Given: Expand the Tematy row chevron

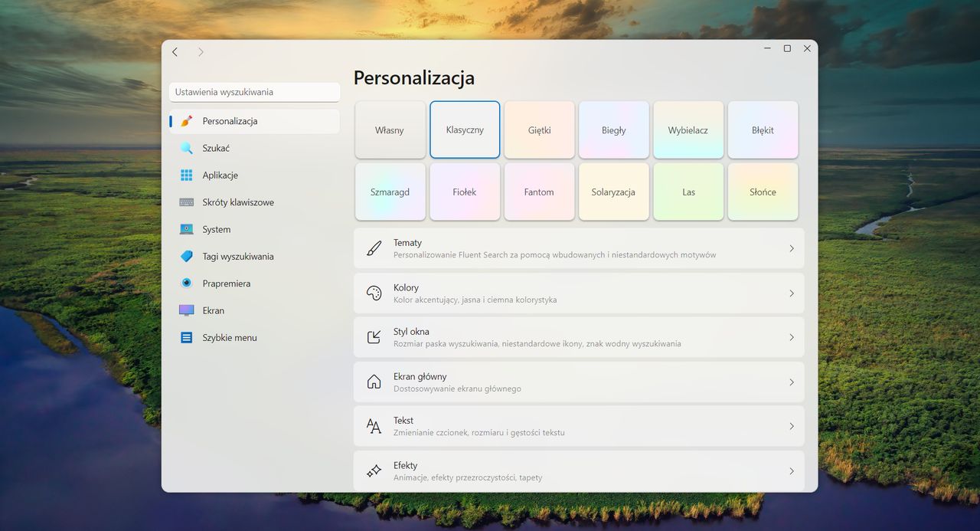Looking at the screenshot, I should pyautogui.click(x=791, y=248).
